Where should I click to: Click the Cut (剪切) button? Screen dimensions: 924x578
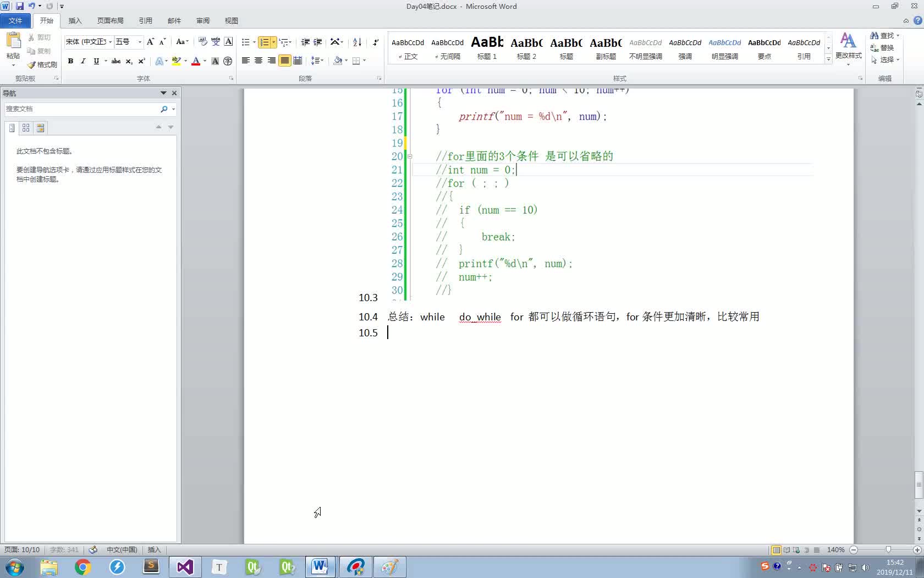pos(40,37)
